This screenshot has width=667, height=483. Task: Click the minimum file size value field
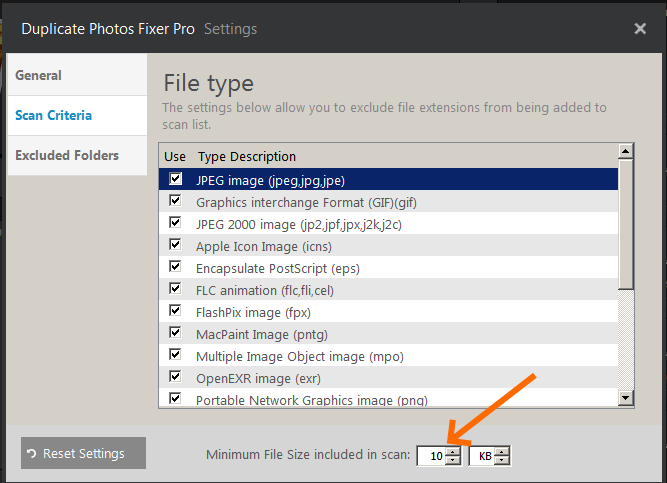431,456
